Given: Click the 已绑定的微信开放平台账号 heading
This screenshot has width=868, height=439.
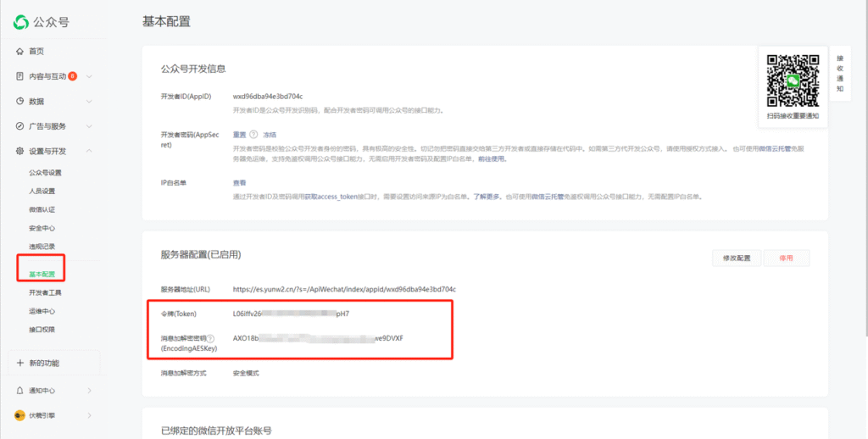Looking at the screenshot, I should [216, 431].
